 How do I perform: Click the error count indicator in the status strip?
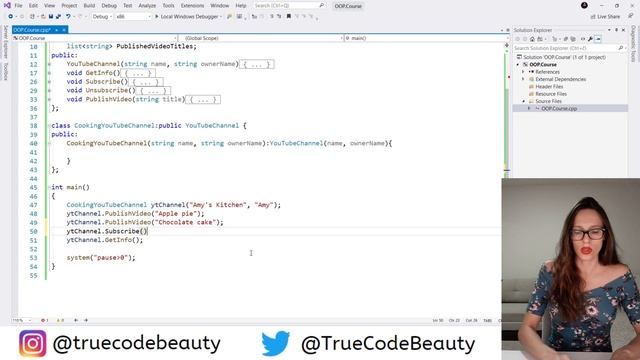pos(44,320)
